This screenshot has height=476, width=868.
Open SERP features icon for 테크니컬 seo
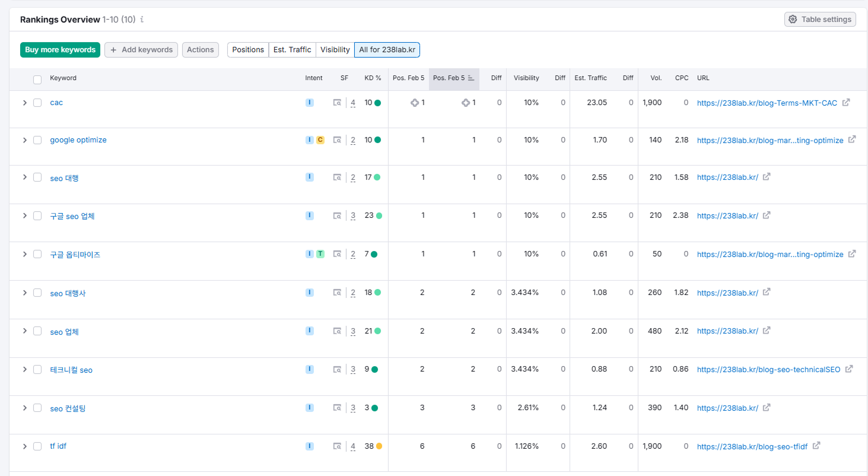point(337,370)
